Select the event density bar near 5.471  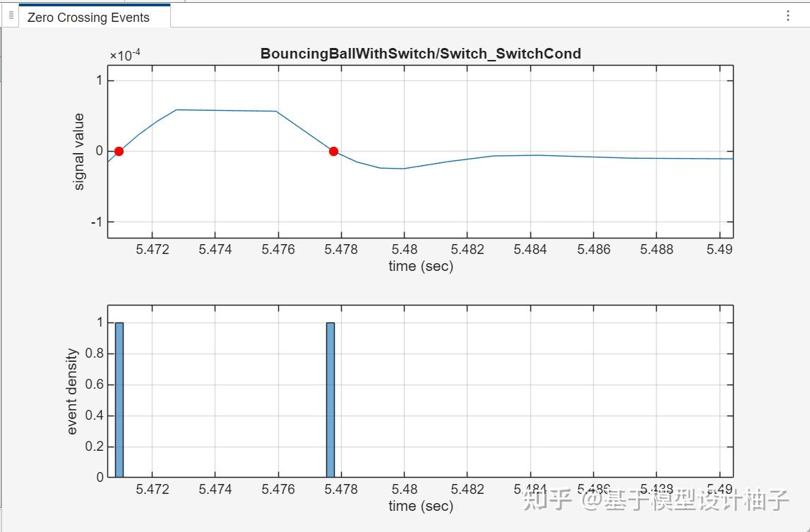tap(119, 400)
